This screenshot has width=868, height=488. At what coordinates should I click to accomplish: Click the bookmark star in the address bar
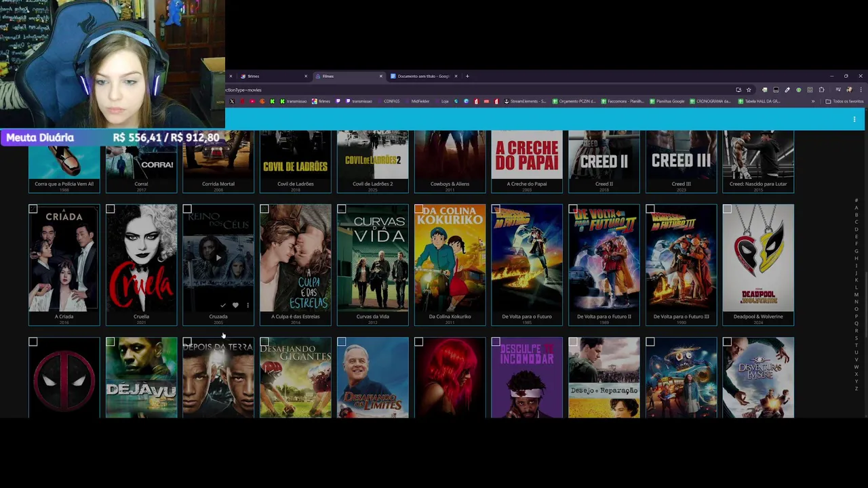[749, 89]
